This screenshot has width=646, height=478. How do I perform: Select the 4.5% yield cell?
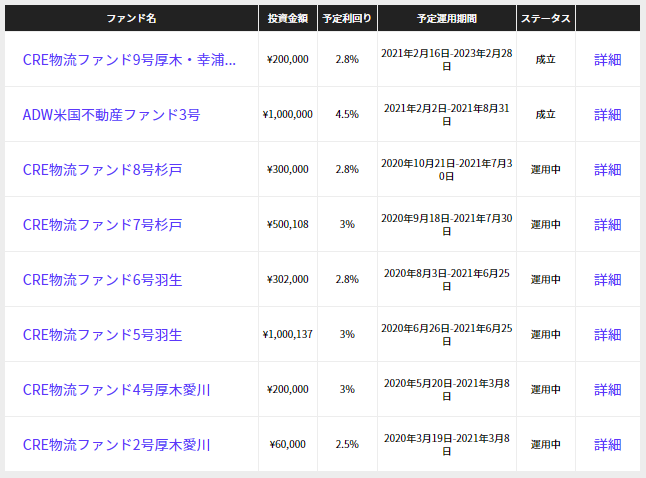click(347, 114)
